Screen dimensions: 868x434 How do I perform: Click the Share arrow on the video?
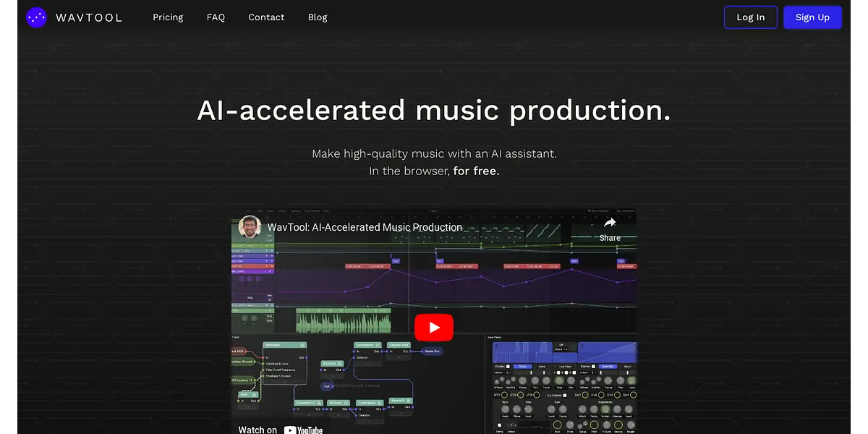610,223
